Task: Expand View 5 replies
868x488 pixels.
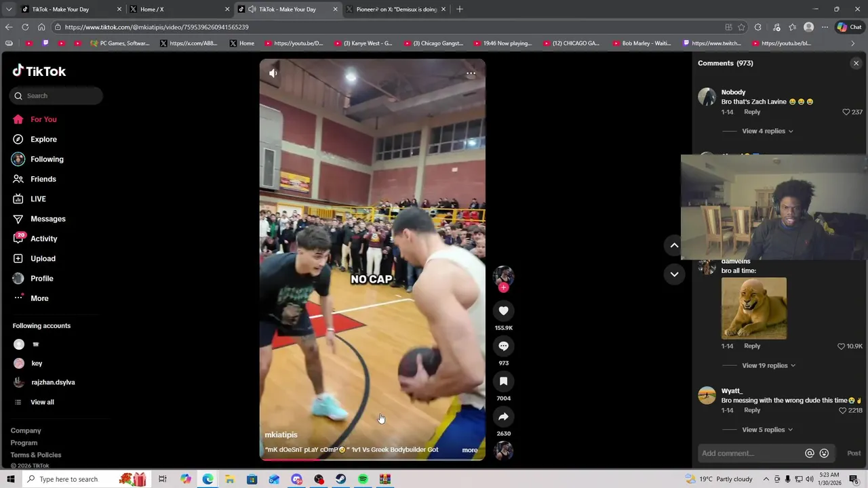Action: pyautogui.click(x=767, y=430)
